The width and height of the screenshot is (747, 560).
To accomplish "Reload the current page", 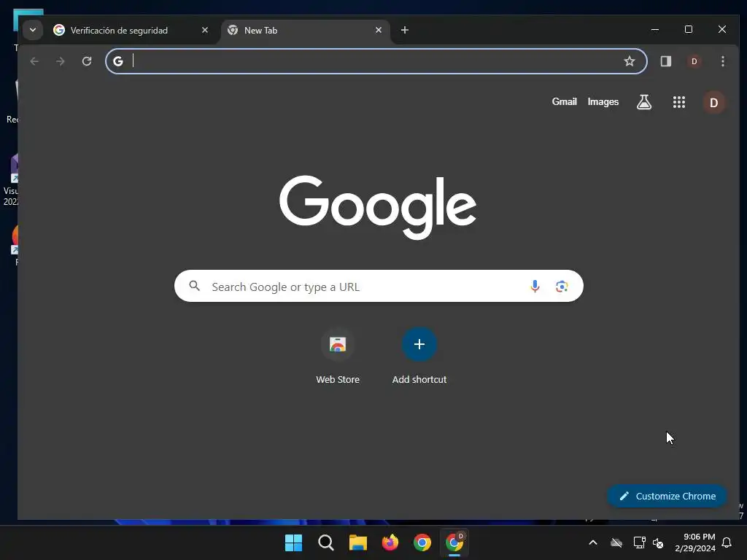I will pyautogui.click(x=87, y=61).
